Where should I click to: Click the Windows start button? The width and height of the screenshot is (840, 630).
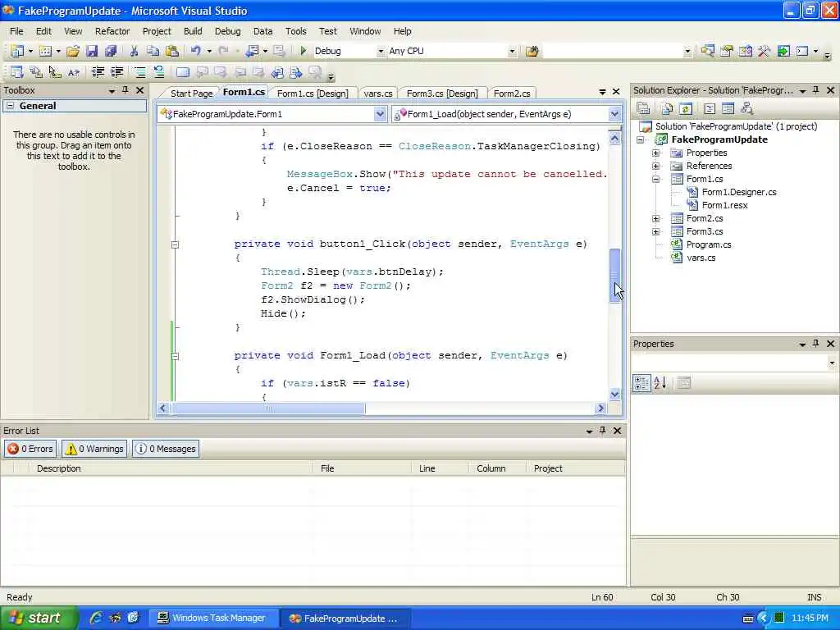(x=39, y=618)
